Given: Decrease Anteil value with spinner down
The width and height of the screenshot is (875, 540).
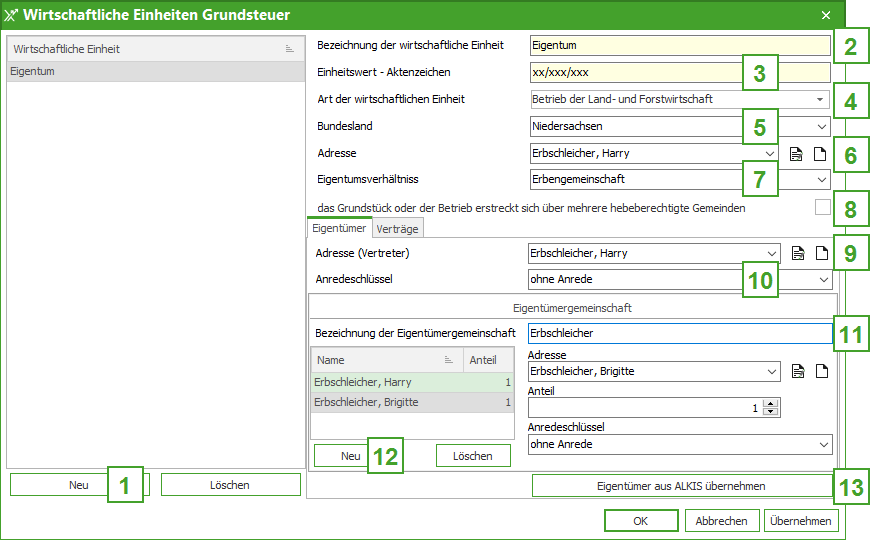Looking at the screenshot, I should (771, 412).
